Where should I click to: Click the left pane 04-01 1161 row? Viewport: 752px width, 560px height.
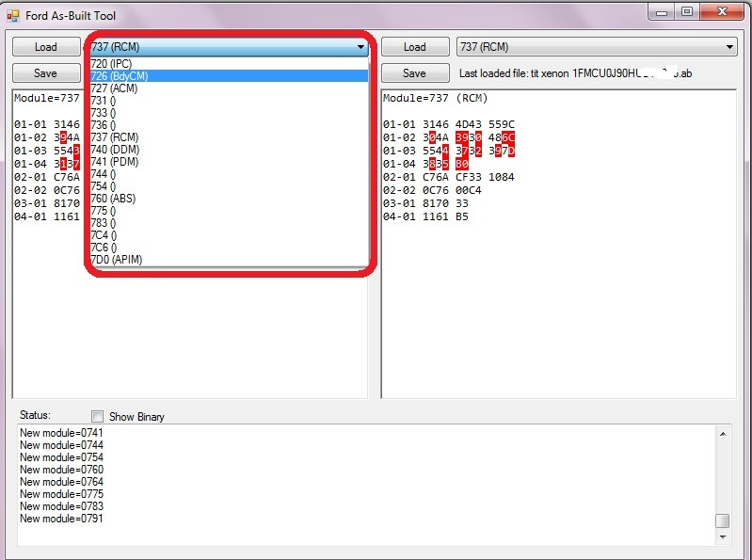47,216
